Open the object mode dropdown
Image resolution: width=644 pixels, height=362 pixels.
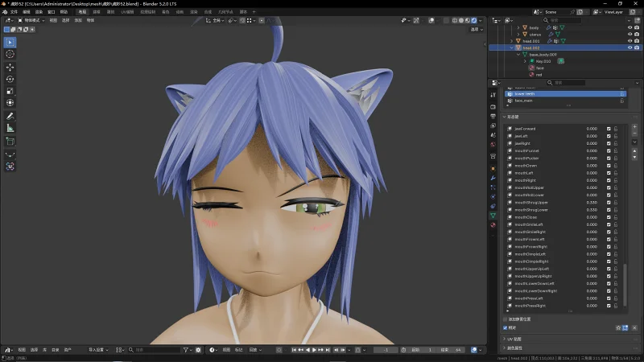click(x=31, y=20)
